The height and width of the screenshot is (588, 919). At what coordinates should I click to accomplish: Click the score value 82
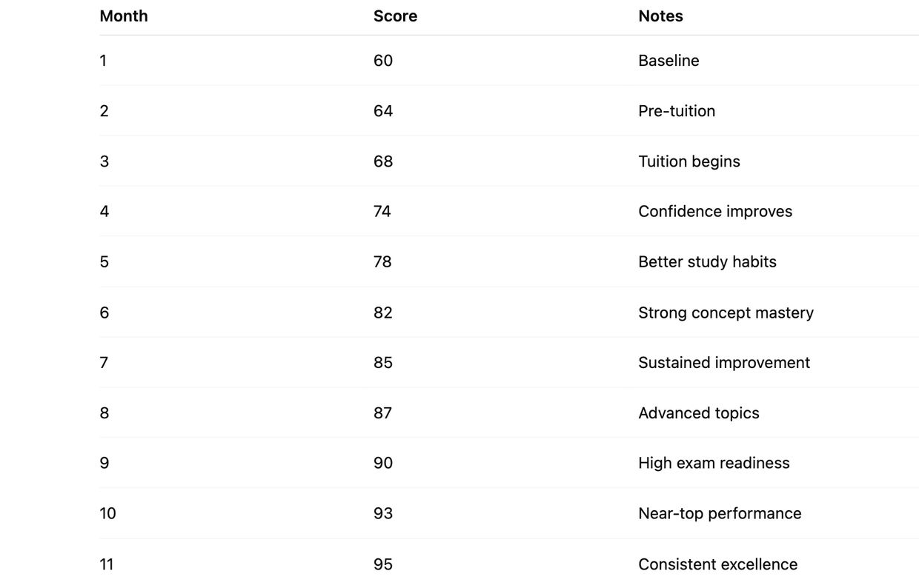click(x=383, y=313)
